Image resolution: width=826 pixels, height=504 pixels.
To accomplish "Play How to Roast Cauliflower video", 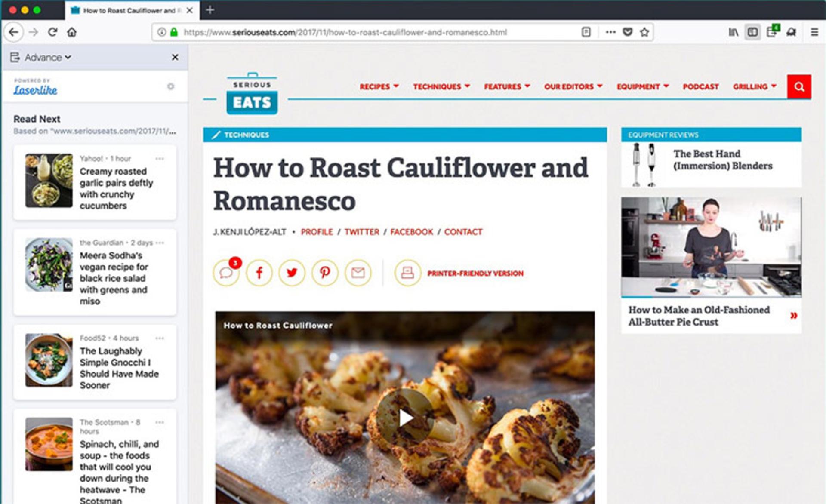I will (404, 418).
